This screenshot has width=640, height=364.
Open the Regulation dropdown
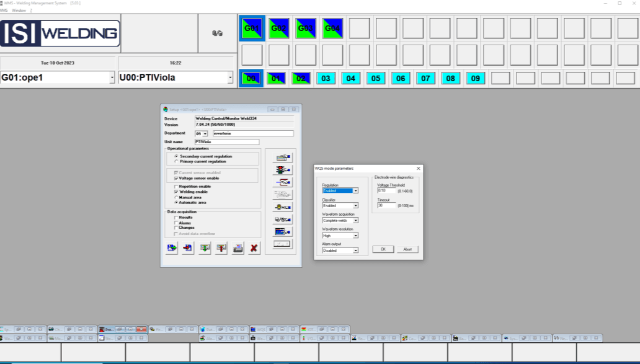(x=356, y=191)
